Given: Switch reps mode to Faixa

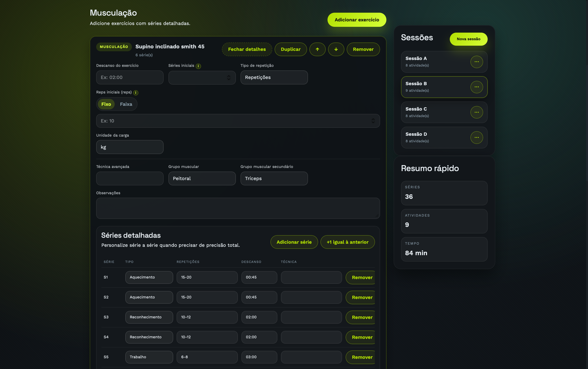Looking at the screenshot, I should pos(126,104).
